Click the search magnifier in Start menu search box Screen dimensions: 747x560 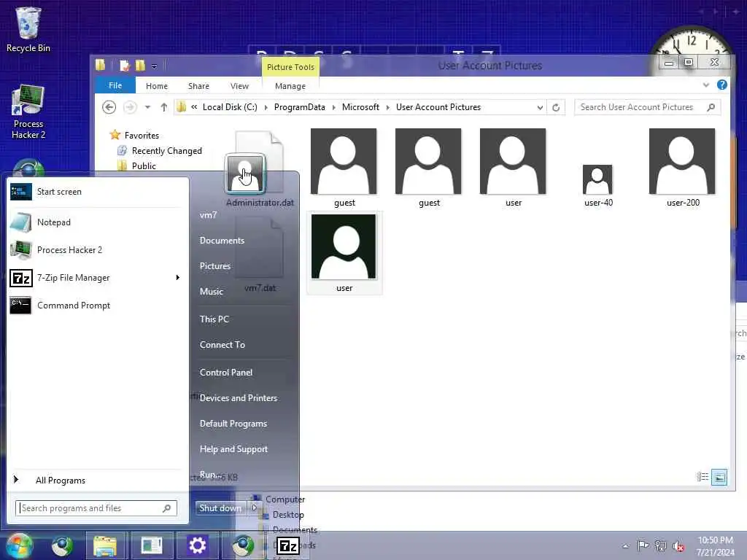(x=166, y=508)
